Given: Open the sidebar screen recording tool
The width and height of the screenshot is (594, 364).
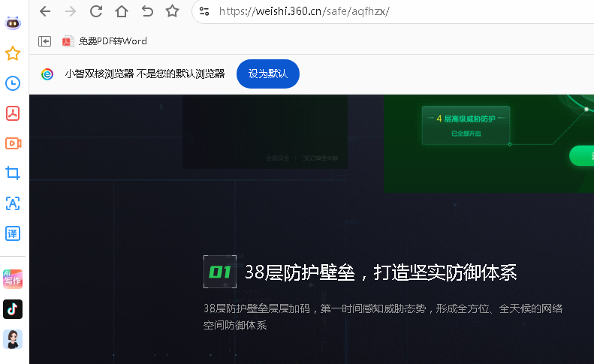Looking at the screenshot, I should [x=13, y=143].
